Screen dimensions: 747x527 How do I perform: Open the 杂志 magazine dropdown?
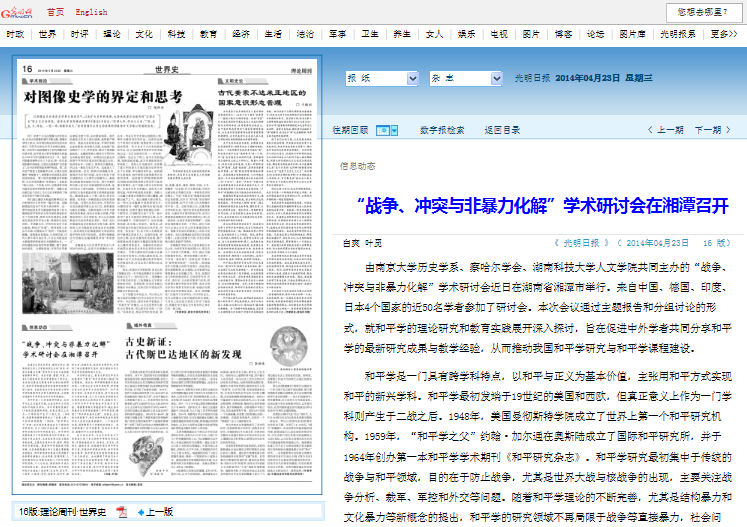point(466,78)
